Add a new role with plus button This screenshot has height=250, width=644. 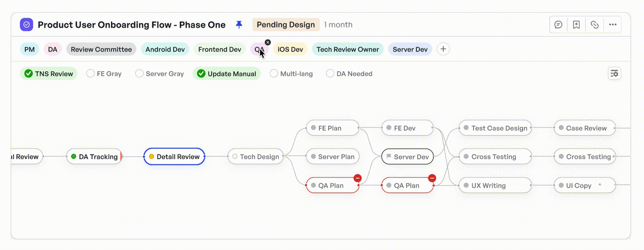point(443,49)
